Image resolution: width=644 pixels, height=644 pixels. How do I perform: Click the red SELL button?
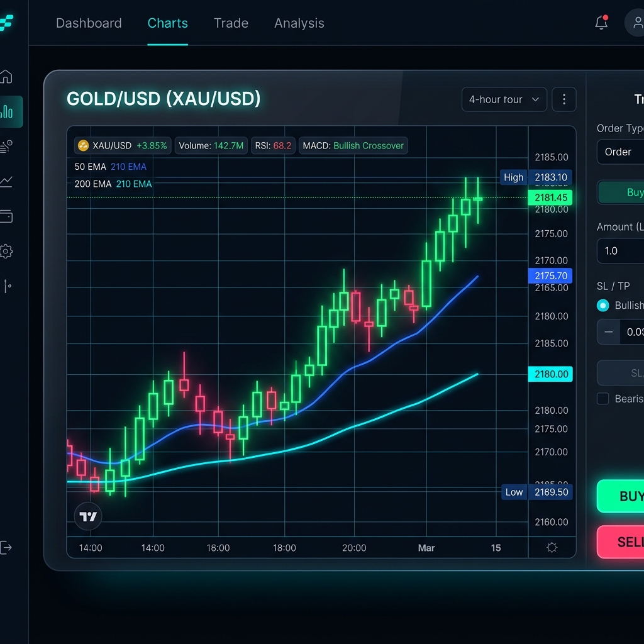[x=620, y=542]
